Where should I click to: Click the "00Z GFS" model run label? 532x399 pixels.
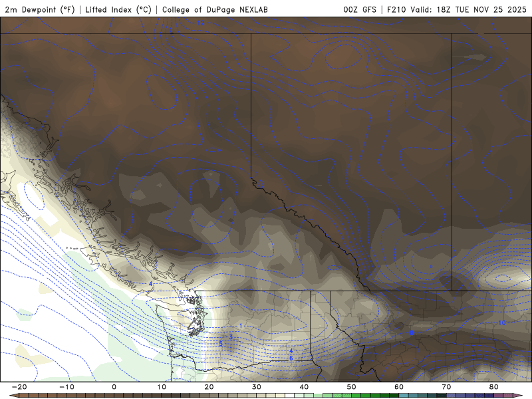click(360, 9)
